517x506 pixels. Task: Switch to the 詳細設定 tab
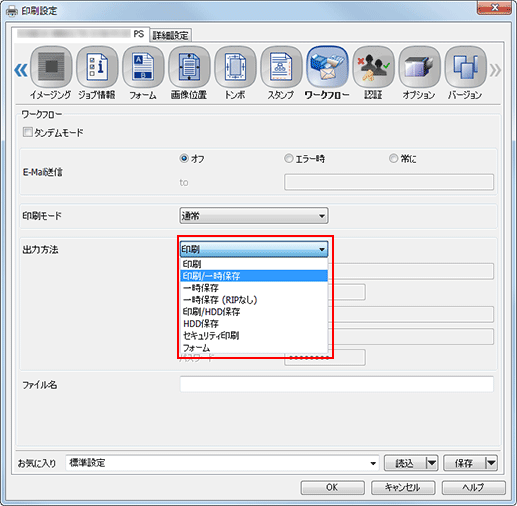(171, 35)
